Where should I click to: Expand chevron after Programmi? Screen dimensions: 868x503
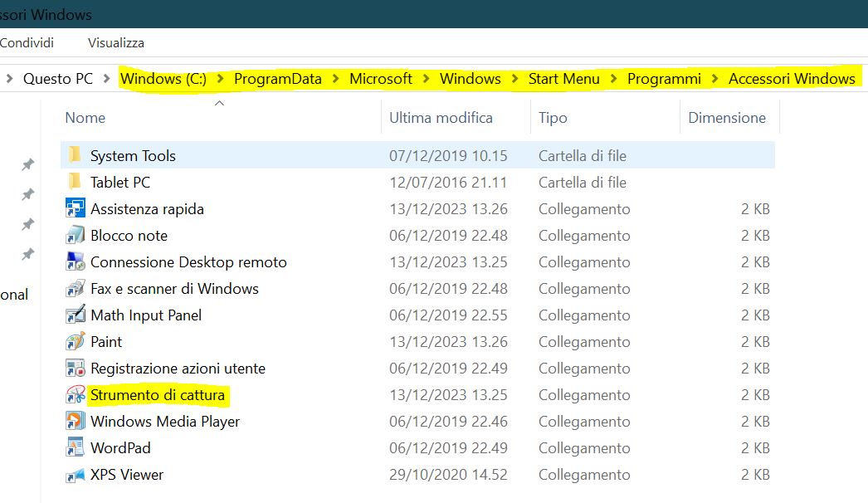pyautogui.click(x=714, y=79)
